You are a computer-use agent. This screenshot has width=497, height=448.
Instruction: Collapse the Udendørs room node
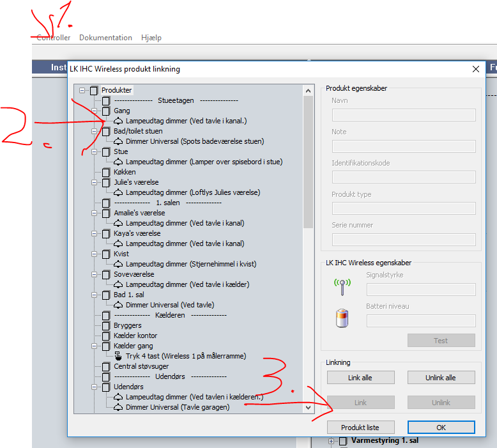94,387
